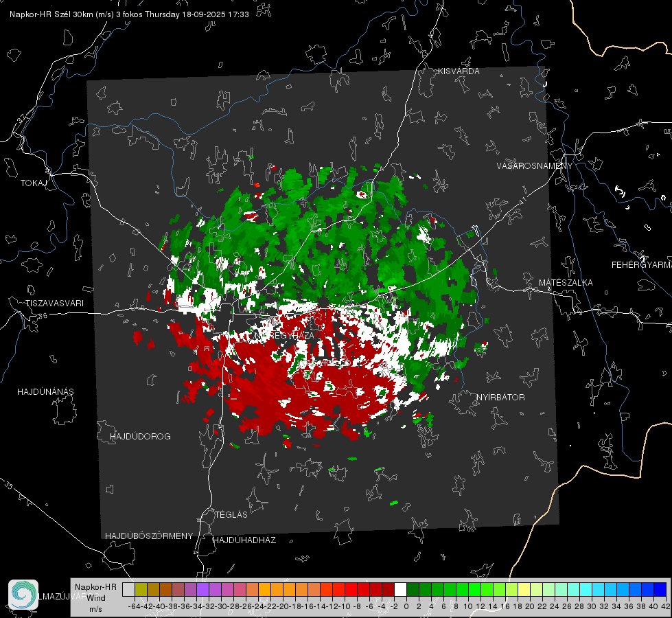
Task: Click the TÉGLÁS town label
Action: click(231, 514)
